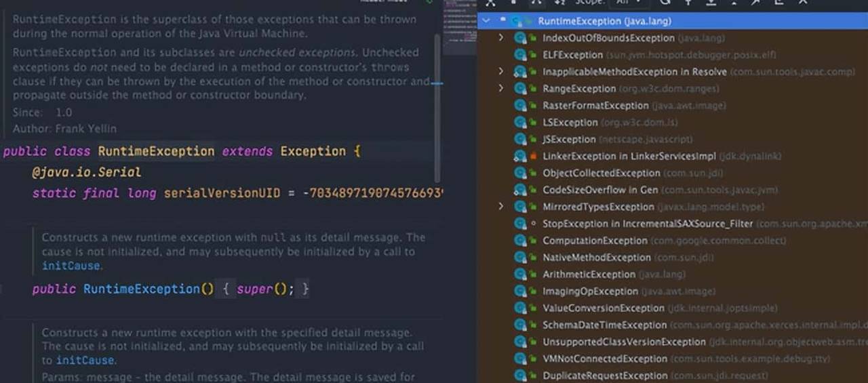Image resolution: width=868 pixels, height=383 pixels.
Task: Click the class icon beside CodeSizeOverflow in Gen
Action: (521, 190)
